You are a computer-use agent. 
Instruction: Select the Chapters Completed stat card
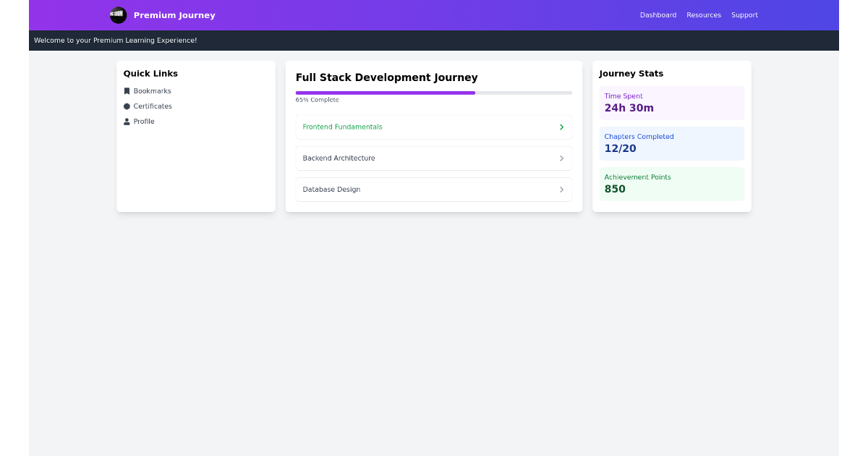click(x=671, y=143)
